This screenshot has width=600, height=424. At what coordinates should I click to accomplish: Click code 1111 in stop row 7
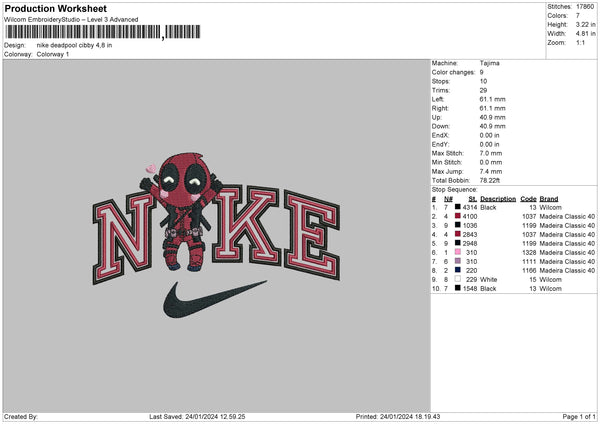[x=529, y=261]
